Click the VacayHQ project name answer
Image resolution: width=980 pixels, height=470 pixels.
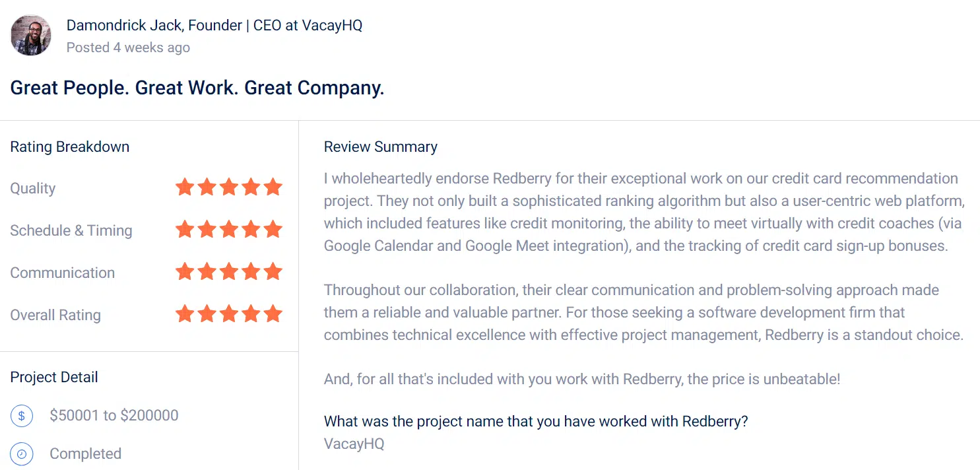click(x=354, y=444)
